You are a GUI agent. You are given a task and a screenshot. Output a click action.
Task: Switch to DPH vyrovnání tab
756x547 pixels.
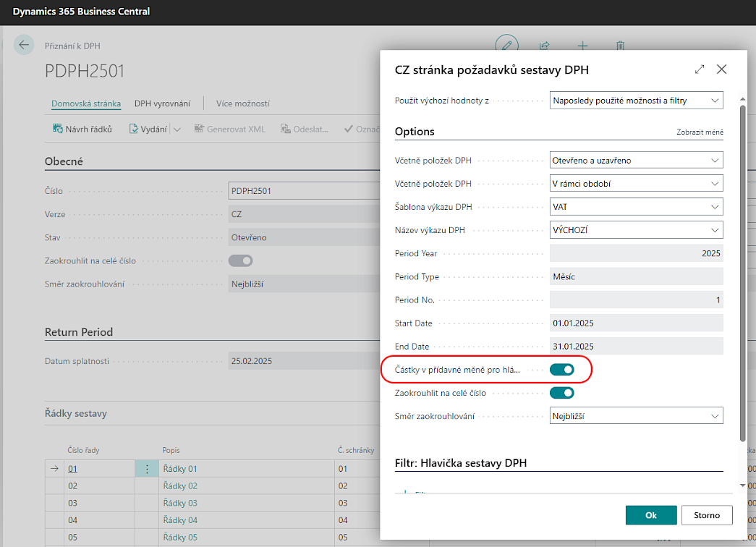tap(162, 103)
